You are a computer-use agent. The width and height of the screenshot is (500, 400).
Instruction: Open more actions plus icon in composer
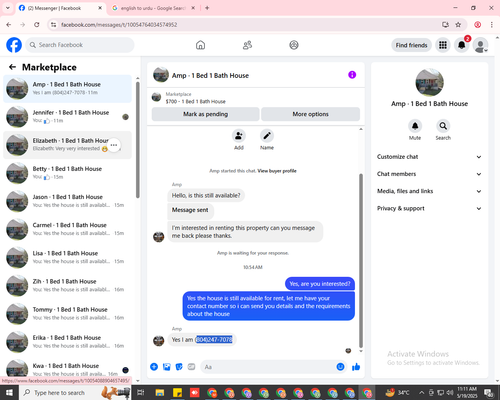tap(154, 367)
